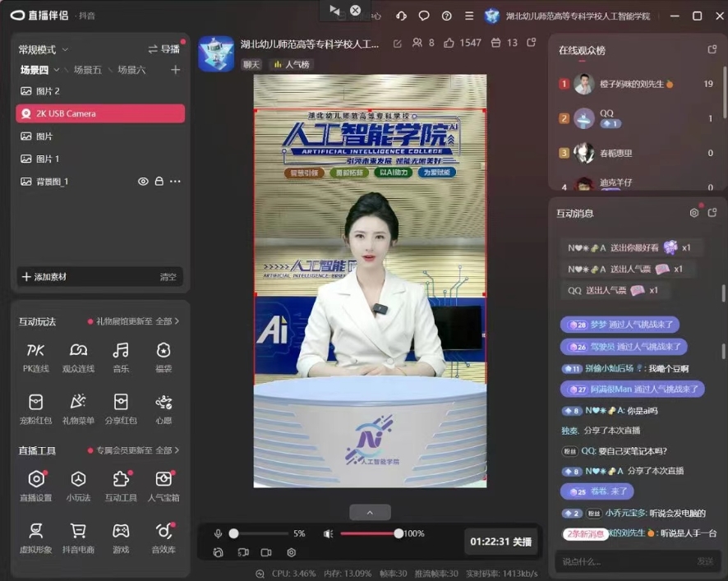Open 直播设置 live settings

36,486
